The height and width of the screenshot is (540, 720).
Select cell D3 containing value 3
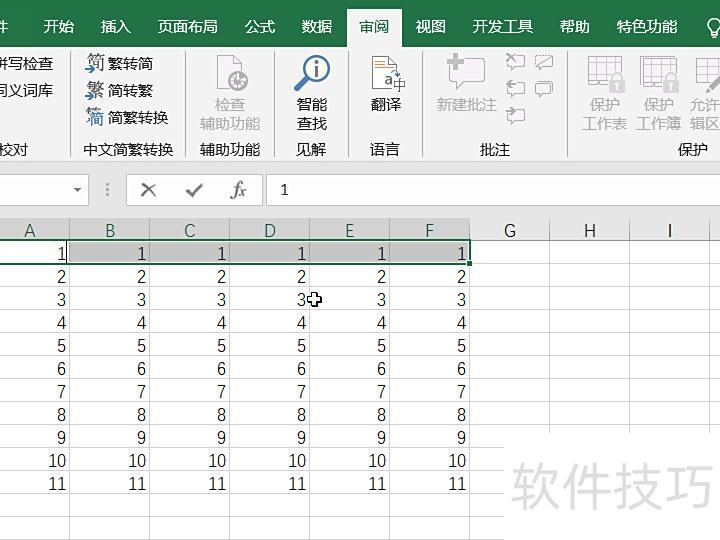pyautogui.click(x=270, y=300)
